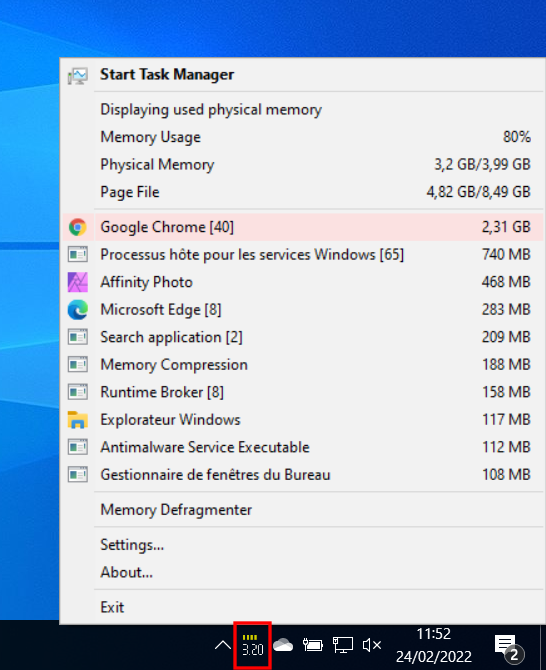Screen dimensions: 546x670
Task: Click the muted speaker volume icon
Action: (371, 645)
